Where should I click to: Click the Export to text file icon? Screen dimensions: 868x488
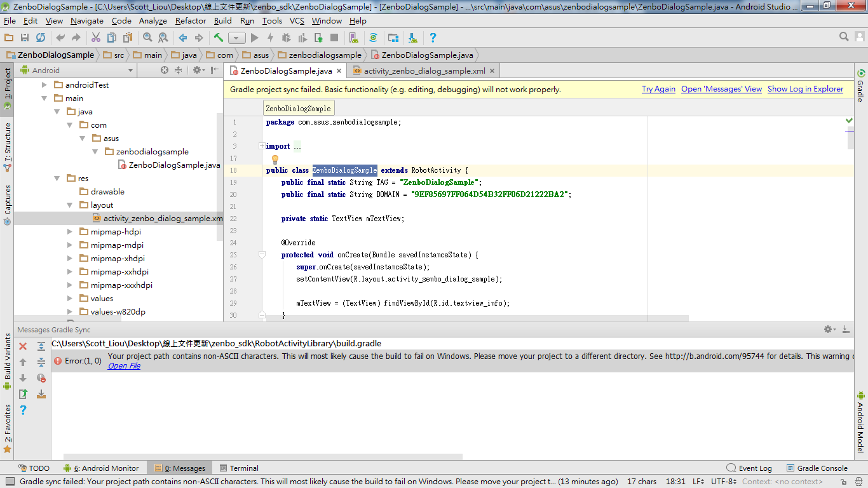[x=23, y=394]
